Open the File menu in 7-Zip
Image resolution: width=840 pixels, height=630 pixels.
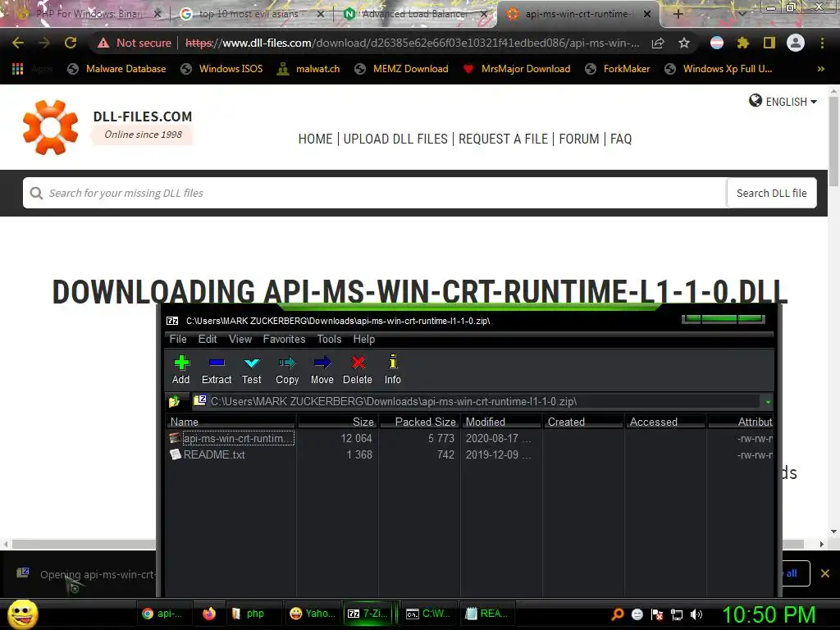pos(178,339)
